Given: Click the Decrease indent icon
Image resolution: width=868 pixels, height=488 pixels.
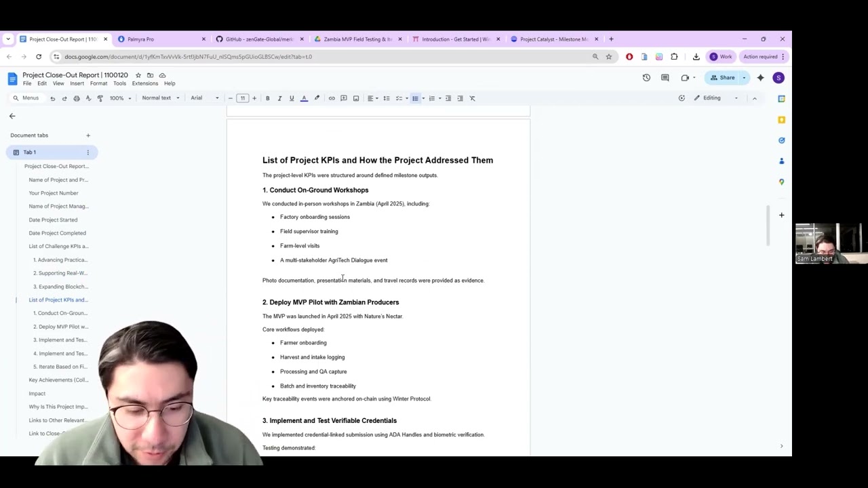Looking at the screenshot, I should [x=448, y=98].
